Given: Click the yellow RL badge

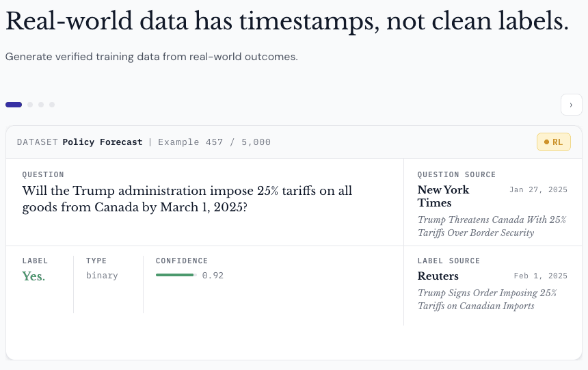Looking at the screenshot, I should (x=553, y=142).
